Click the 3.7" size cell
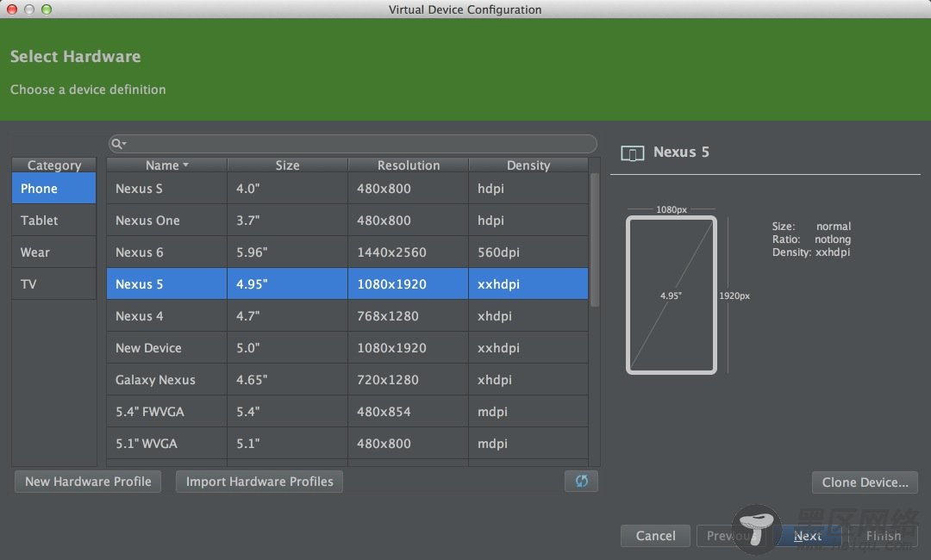 (x=287, y=221)
